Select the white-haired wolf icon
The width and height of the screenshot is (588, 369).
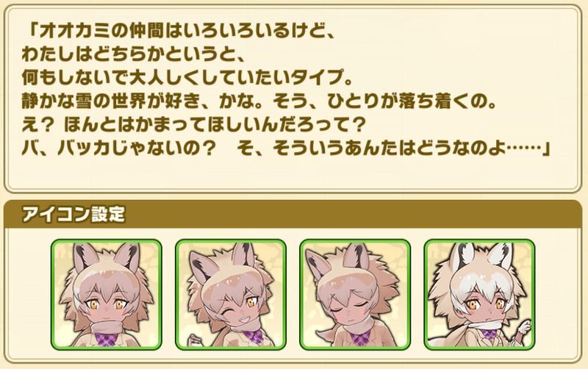pyautogui.click(x=480, y=295)
